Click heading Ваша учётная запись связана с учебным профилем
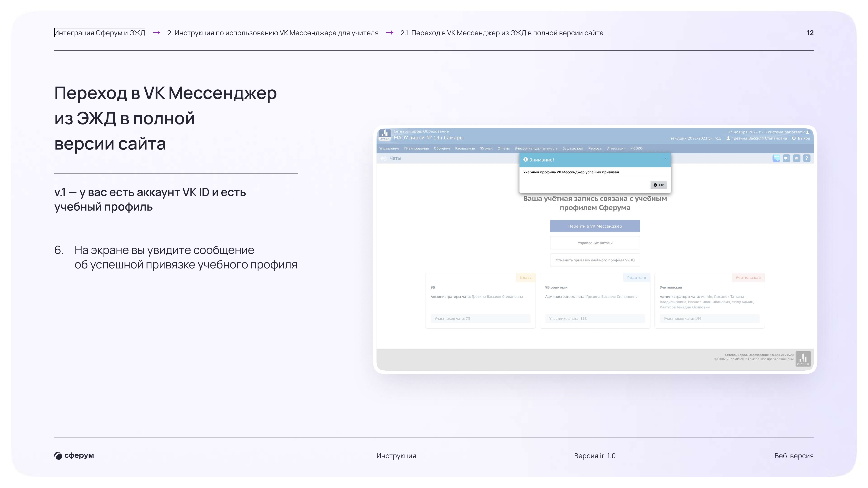This screenshot has height=488, width=868. point(595,203)
